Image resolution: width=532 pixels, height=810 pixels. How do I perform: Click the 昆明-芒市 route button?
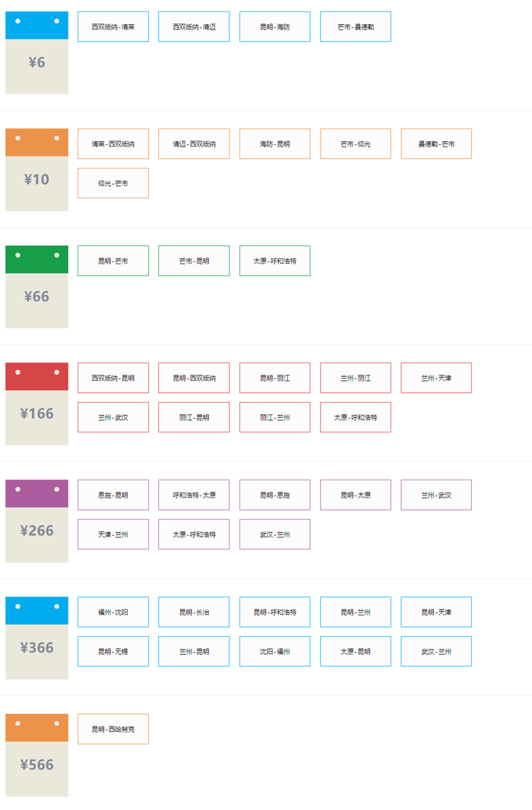click(x=113, y=261)
